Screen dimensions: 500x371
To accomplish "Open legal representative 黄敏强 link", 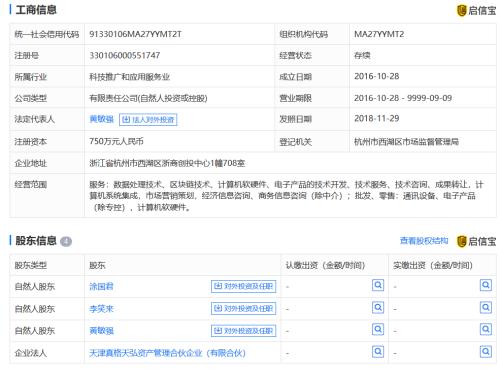I will [x=101, y=119].
